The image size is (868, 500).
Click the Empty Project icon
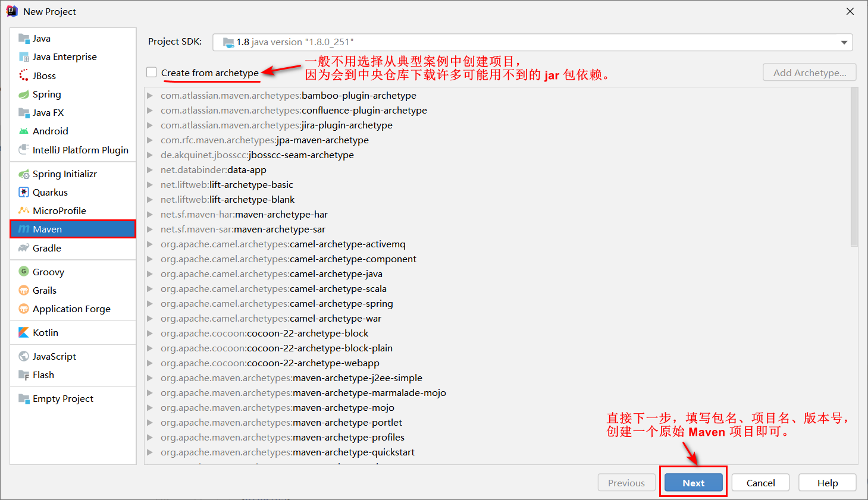pyautogui.click(x=24, y=398)
